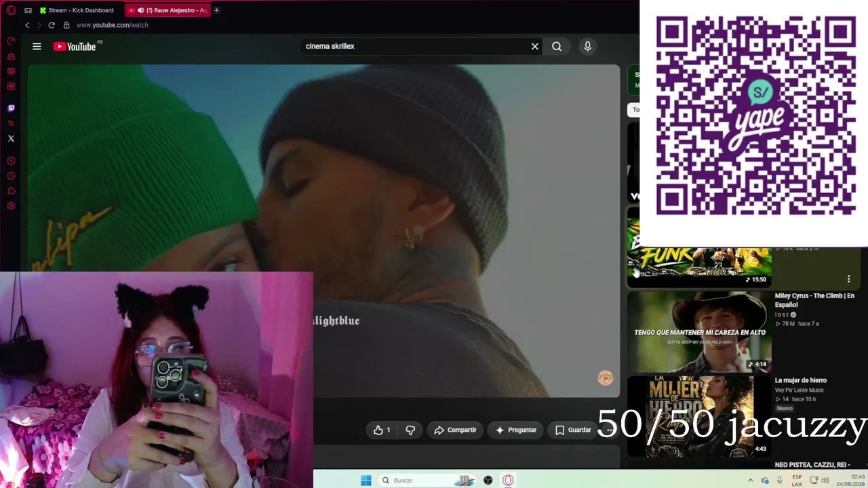
Task: Go back to the previous page
Action: pos(27,25)
